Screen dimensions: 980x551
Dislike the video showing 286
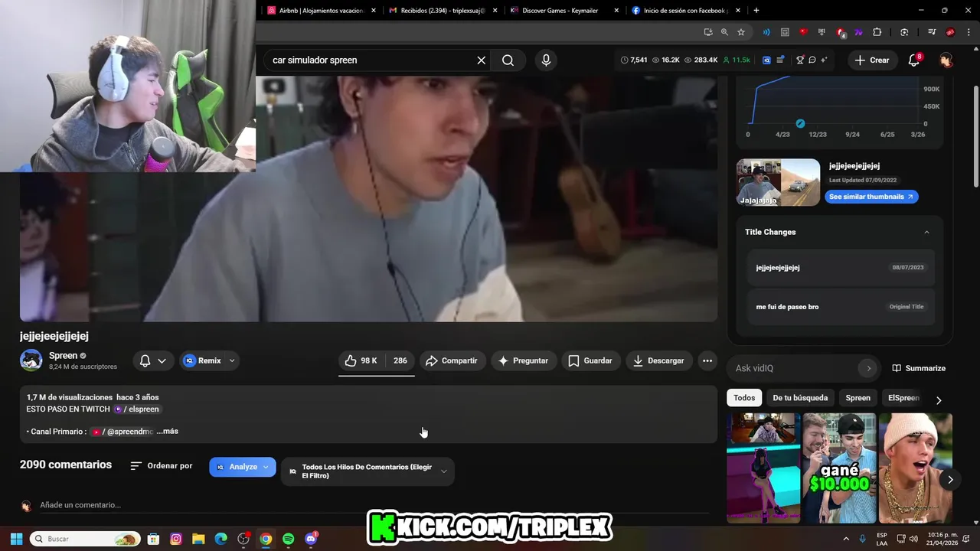[x=400, y=360]
